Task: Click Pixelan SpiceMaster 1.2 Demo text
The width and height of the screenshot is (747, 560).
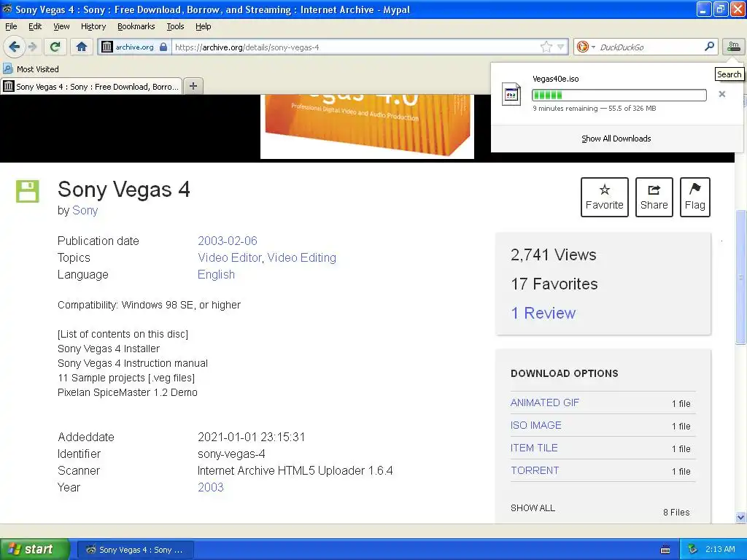Action: 127,392
